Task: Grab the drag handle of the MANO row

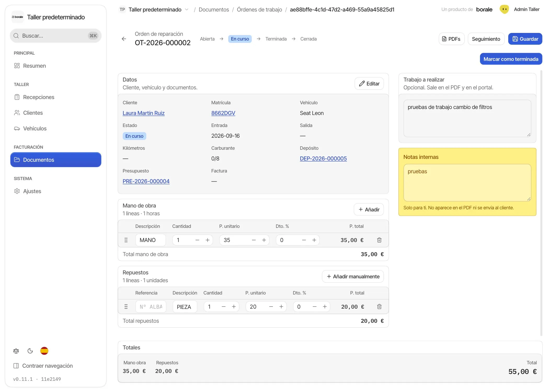Action: 126,240
